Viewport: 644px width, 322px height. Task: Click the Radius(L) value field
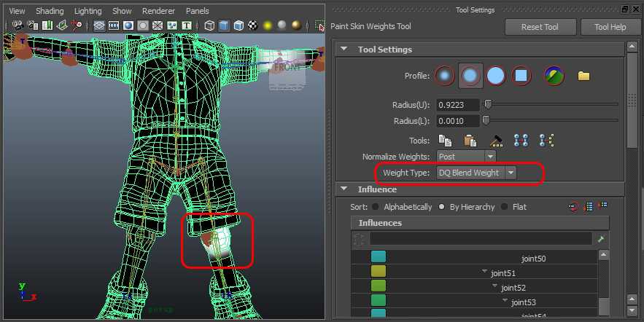click(457, 121)
